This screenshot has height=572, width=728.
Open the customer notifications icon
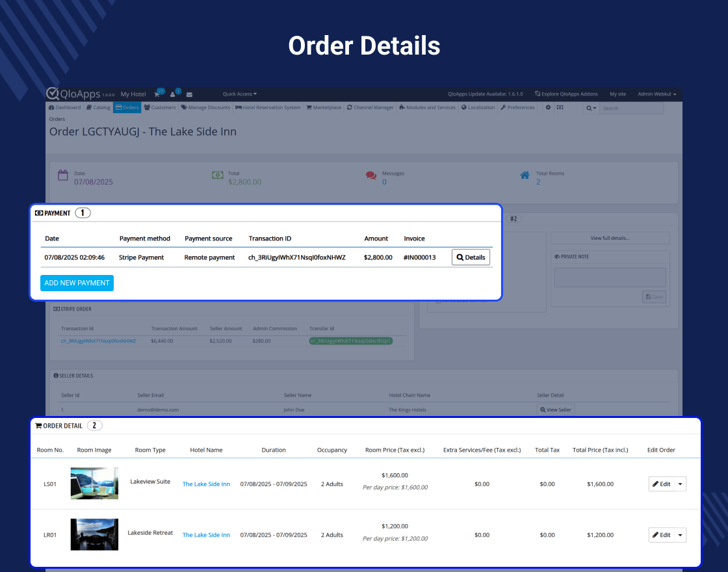173,94
